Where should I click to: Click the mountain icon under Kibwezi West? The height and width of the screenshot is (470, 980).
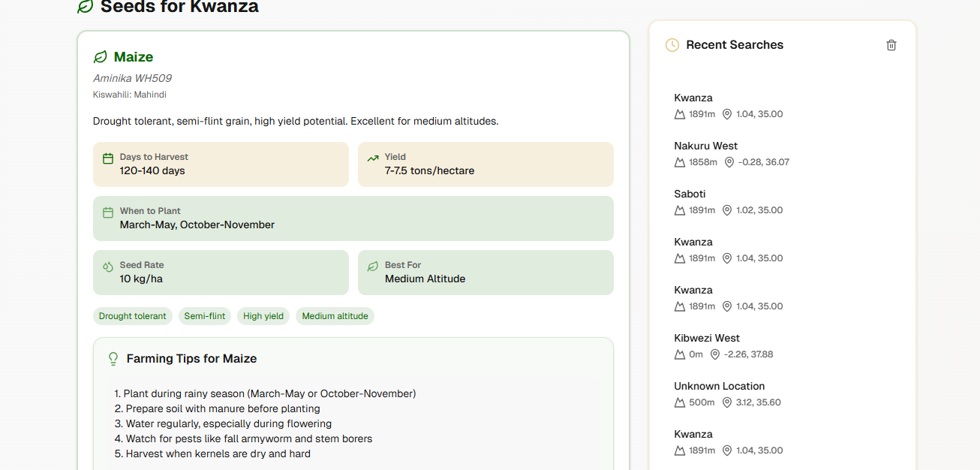coord(680,354)
